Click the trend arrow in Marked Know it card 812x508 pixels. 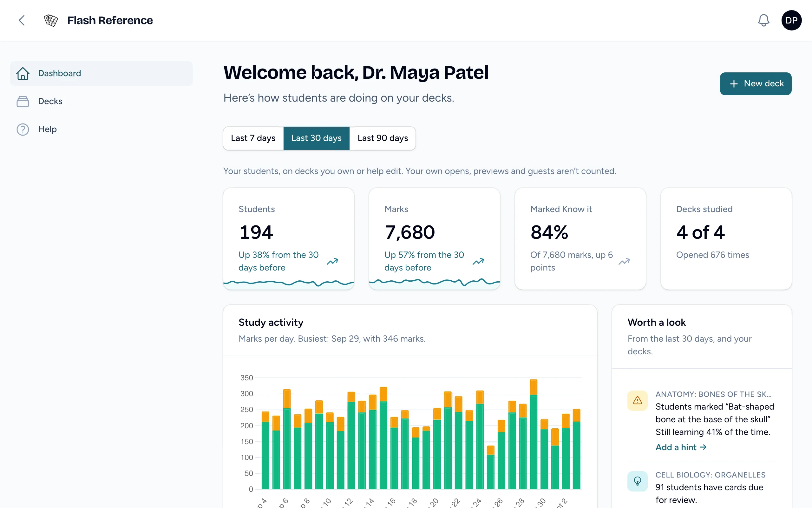click(x=624, y=261)
